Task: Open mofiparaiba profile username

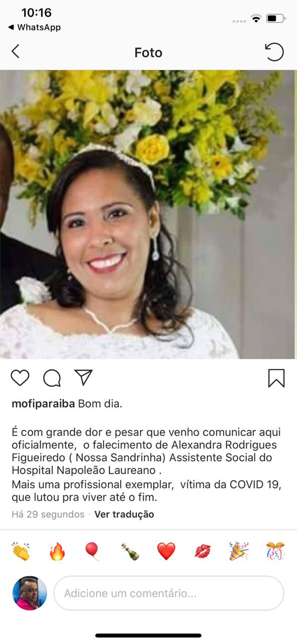Action: tap(43, 404)
